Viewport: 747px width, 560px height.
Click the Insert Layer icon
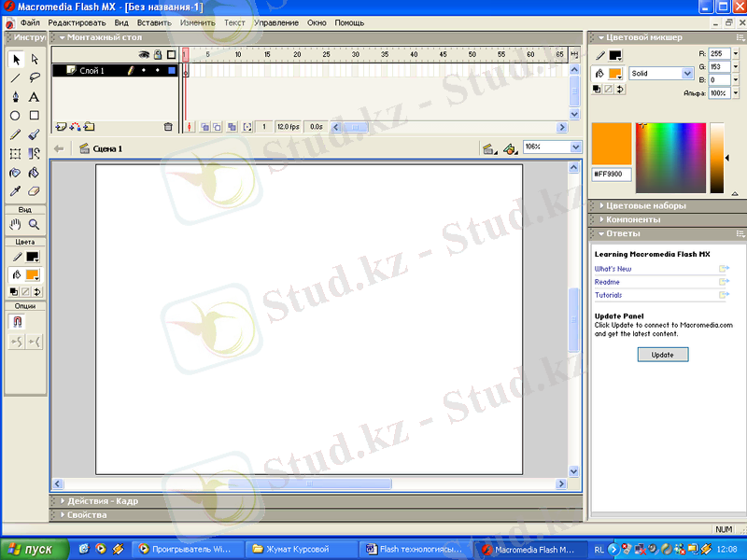61,127
